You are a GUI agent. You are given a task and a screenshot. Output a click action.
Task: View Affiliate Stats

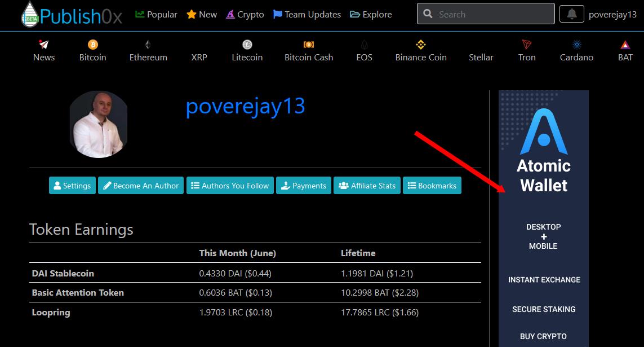click(367, 186)
